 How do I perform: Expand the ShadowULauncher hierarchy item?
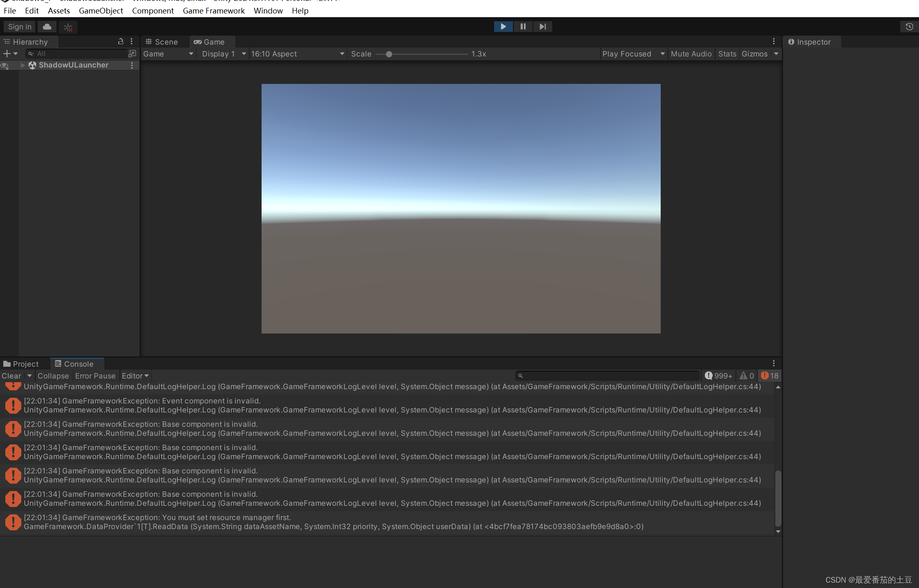tap(23, 65)
